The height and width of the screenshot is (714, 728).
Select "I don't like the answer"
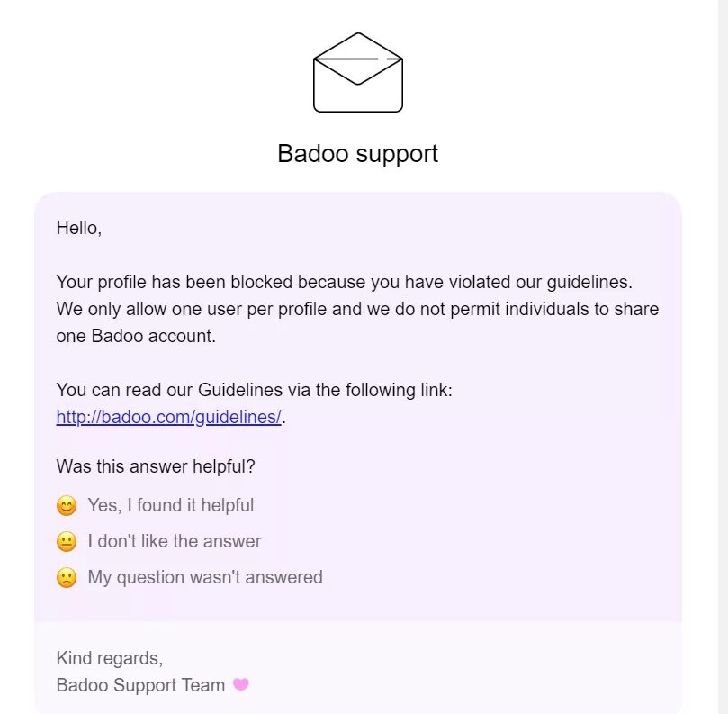click(x=175, y=541)
